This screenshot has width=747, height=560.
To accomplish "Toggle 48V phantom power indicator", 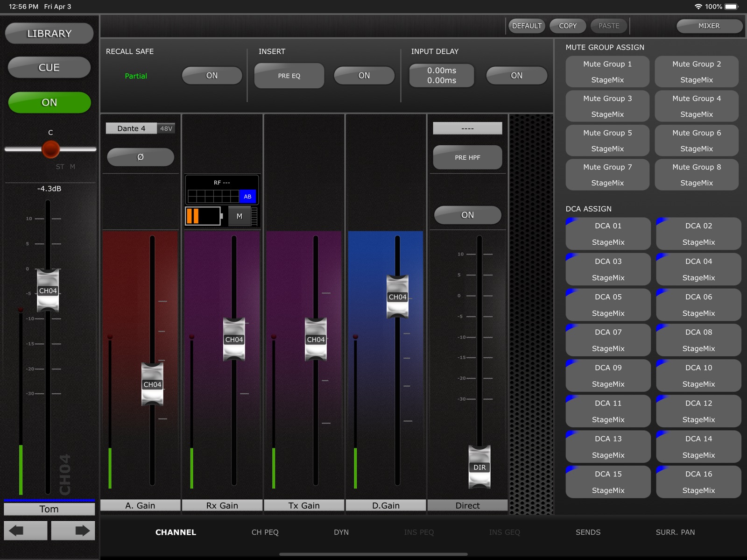I will 166,128.
